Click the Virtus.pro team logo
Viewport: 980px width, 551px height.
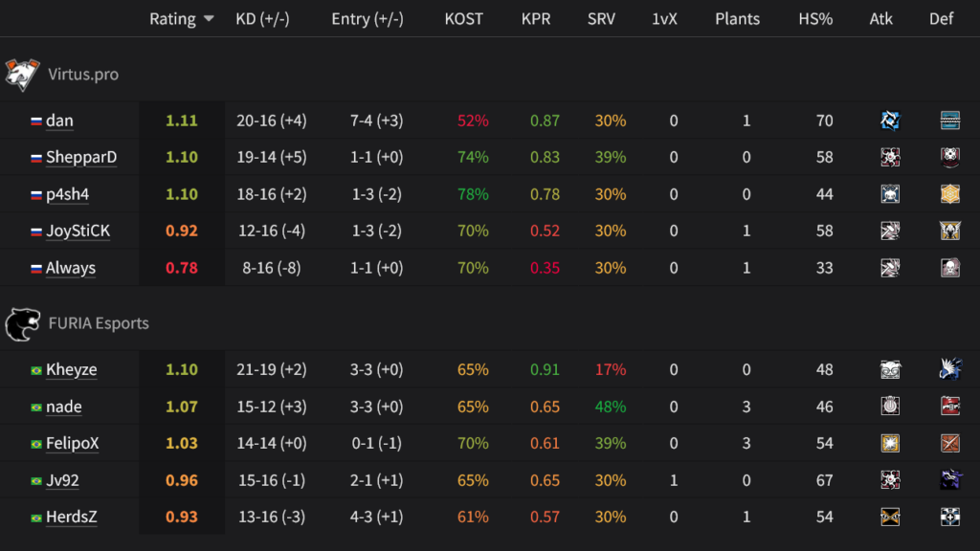coord(24,73)
